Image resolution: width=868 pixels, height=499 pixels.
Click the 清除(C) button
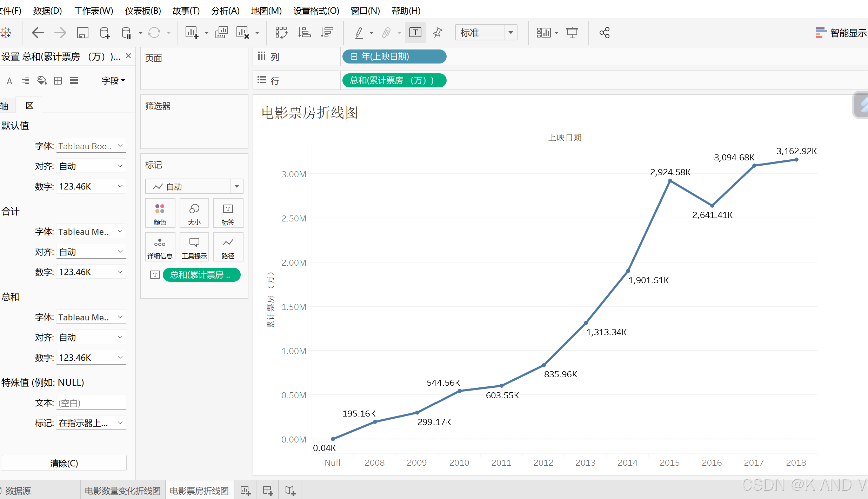tap(64, 463)
